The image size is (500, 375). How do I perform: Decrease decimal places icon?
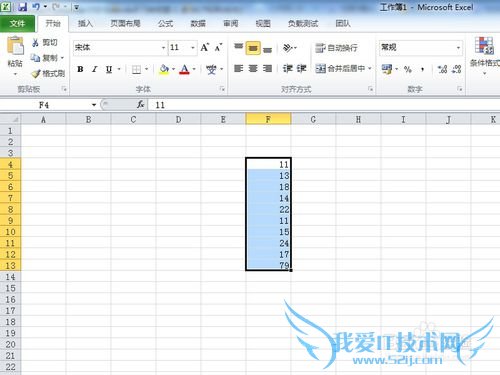coord(456,69)
